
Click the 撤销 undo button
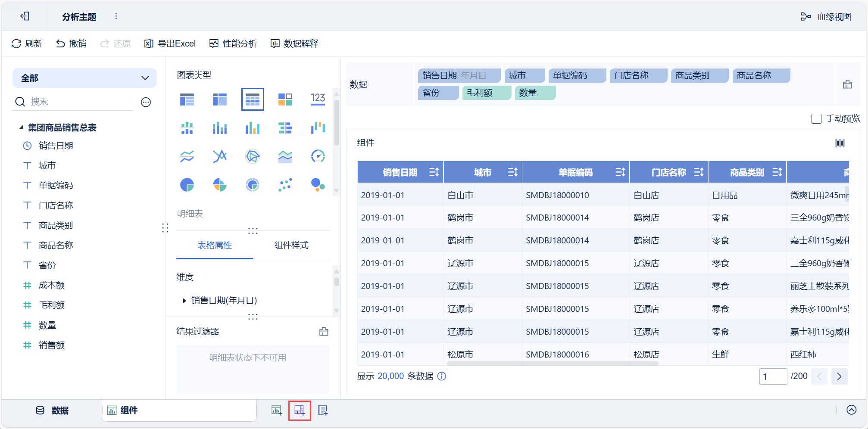click(x=72, y=44)
